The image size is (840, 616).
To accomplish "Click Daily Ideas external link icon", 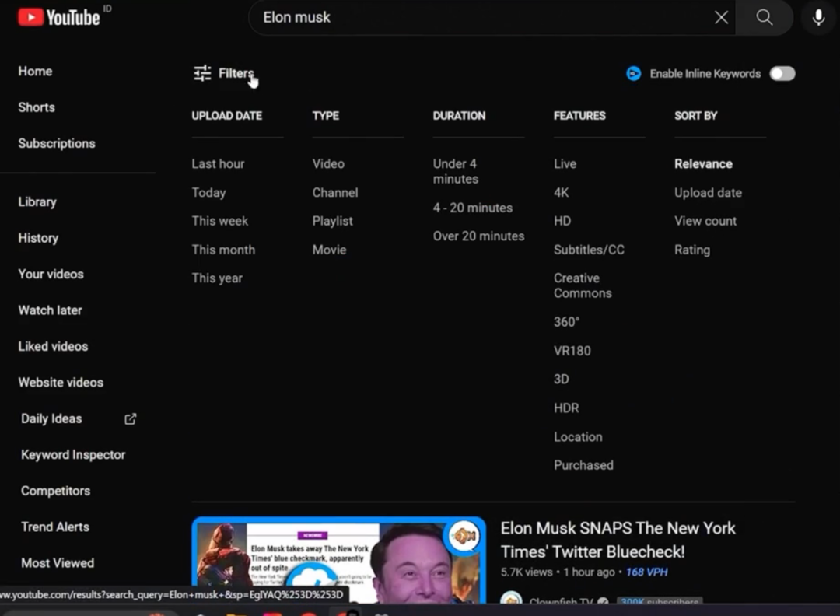I will [x=131, y=418].
